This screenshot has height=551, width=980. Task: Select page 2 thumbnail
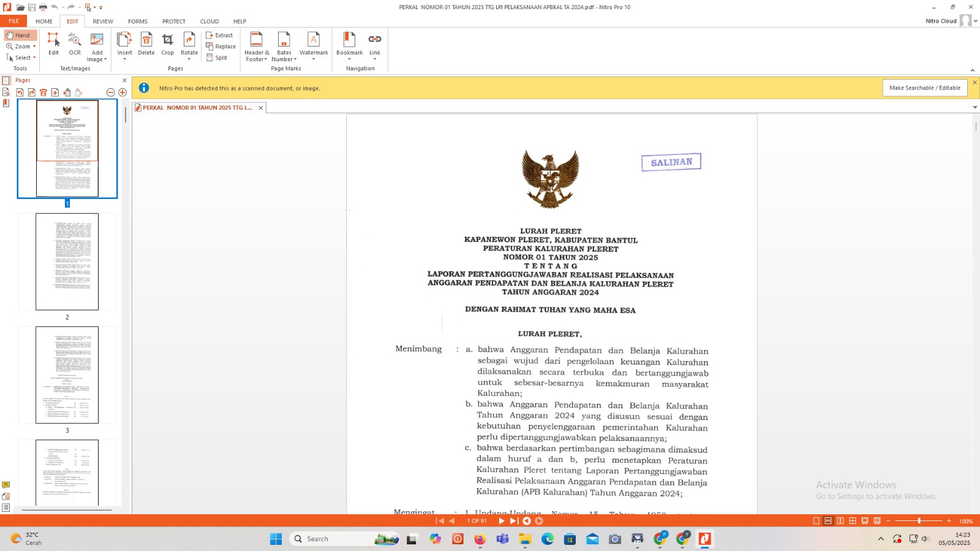[x=67, y=261]
